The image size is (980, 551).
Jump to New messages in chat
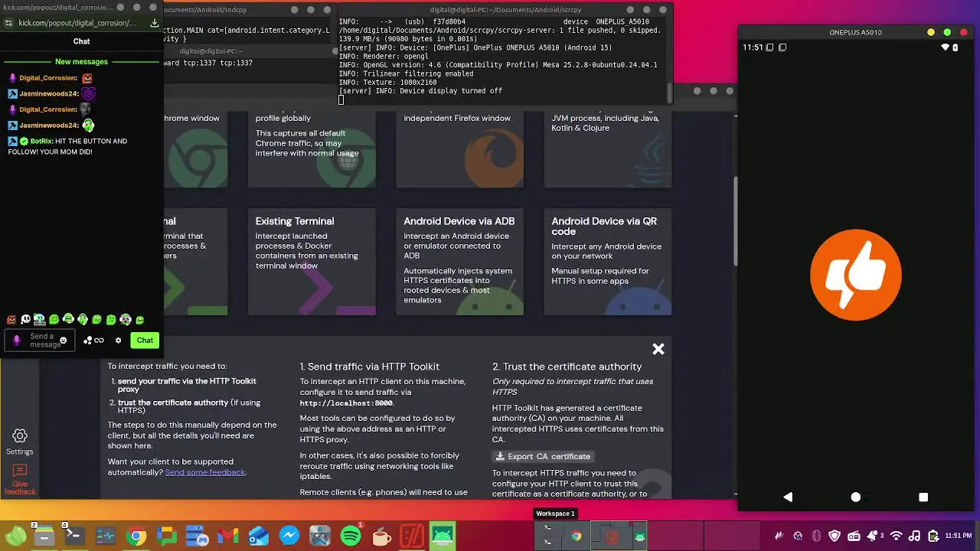81,61
